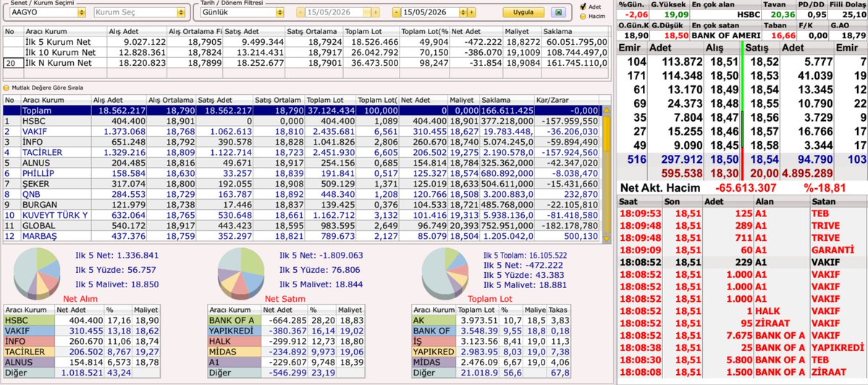The width and height of the screenshot is (868, 385).
Task: Click the end date field 15/05/2026
Action: pyautogui.click(x=430, y=12)
